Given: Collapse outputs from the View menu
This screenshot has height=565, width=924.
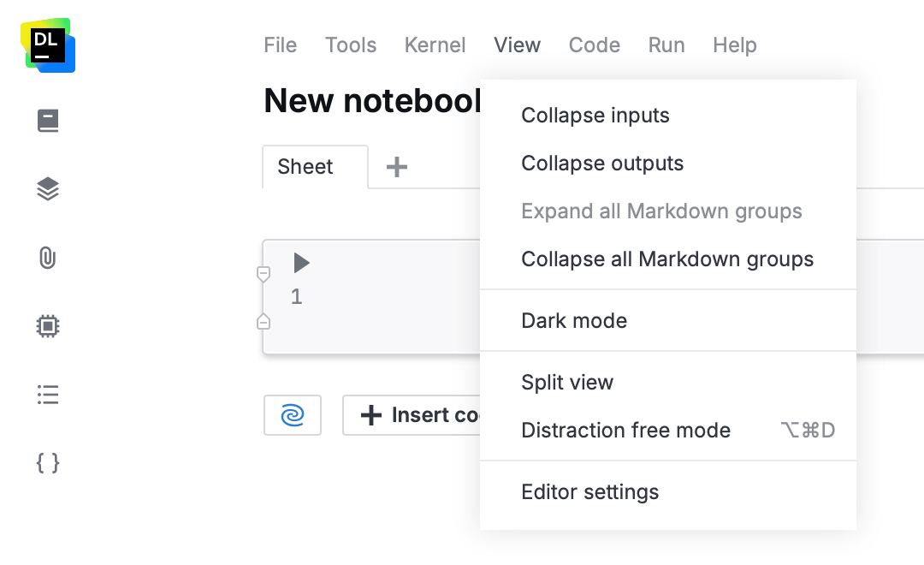Looking at the screenshot, I should (601, 163).
